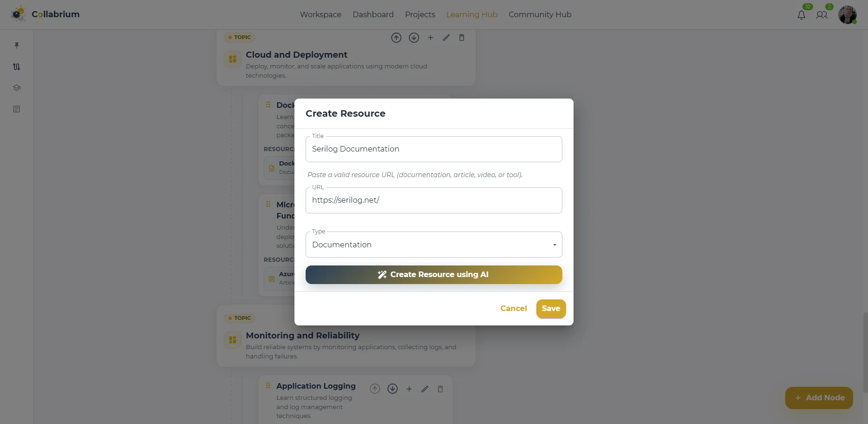Edit the Application Logging node

425,389
